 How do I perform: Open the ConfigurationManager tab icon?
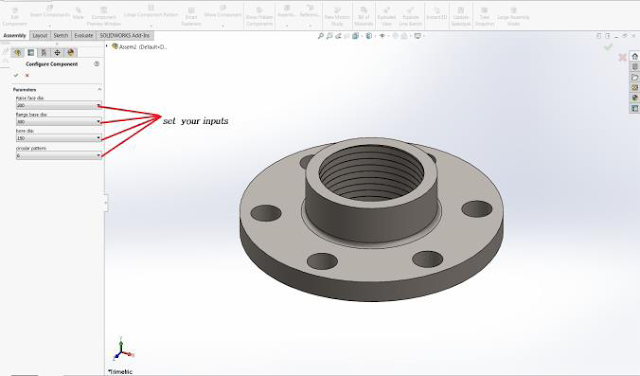pyautogui.click(x=44, y=53)
